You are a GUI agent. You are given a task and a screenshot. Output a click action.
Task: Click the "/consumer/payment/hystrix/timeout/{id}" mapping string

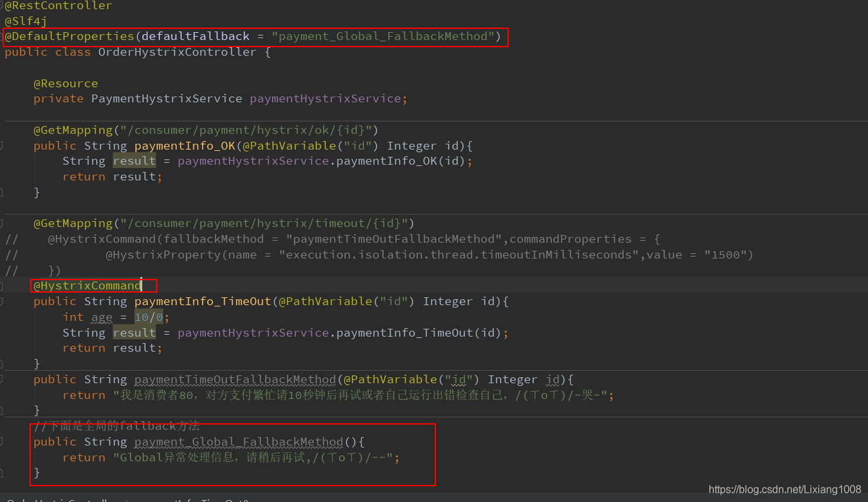point(264,224)
